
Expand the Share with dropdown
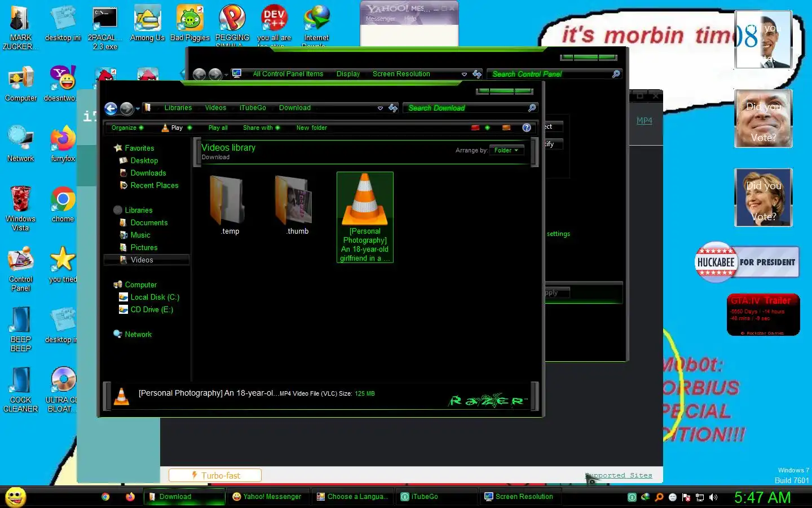tap(261, 128)
